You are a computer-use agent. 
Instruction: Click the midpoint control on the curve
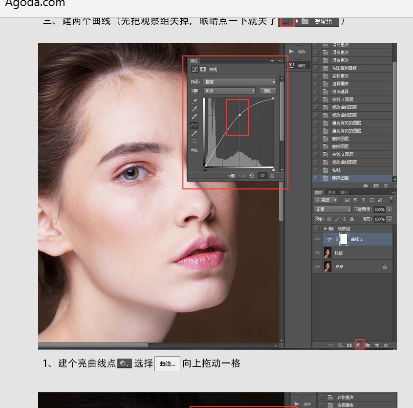click(240, 115)
